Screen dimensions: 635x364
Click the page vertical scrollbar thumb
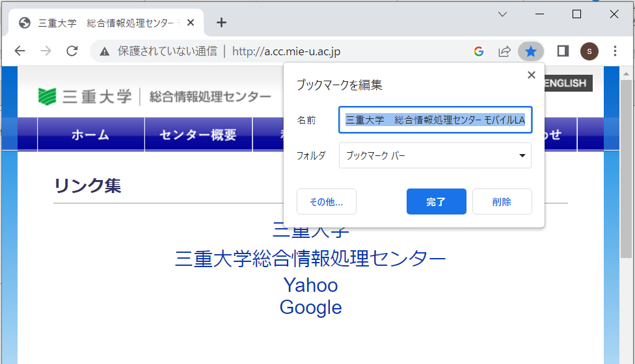pos(626,168)
